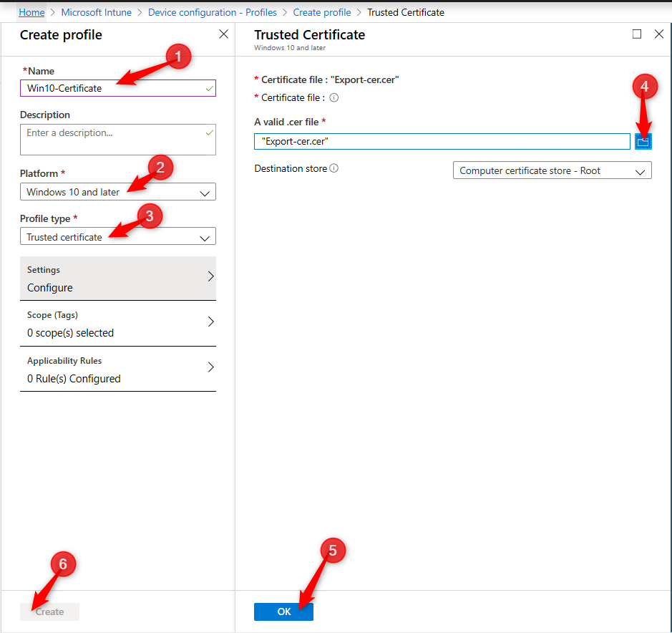The width and height of the screenshot is (672, 633).
Task: Open Applicability Rules section
Action: point(118,369)
